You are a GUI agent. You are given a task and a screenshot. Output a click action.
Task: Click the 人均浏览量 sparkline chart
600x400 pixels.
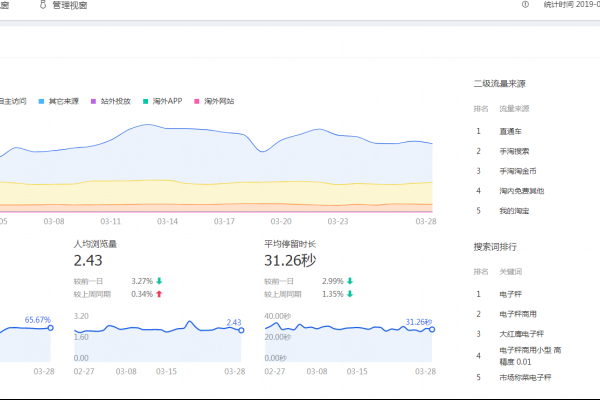click(158, 341)
